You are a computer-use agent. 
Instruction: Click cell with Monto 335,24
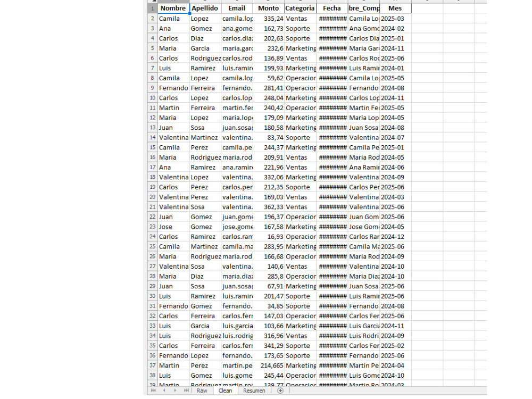tap(268, 18)
